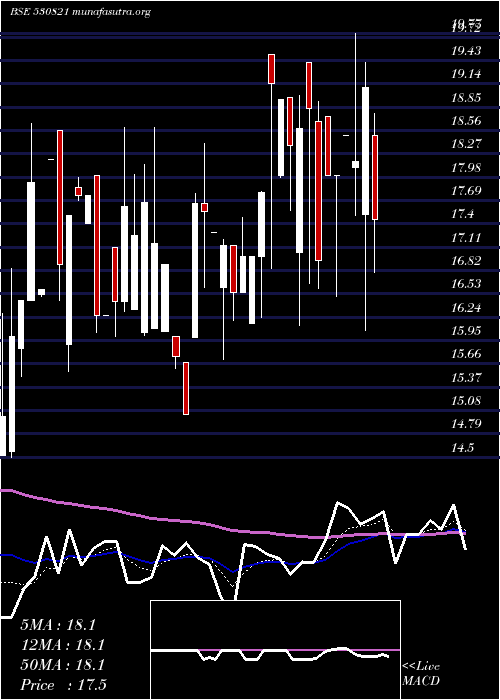
Task: Click the '12MA : 18.1' readout
Action: (x=62, y=645)
